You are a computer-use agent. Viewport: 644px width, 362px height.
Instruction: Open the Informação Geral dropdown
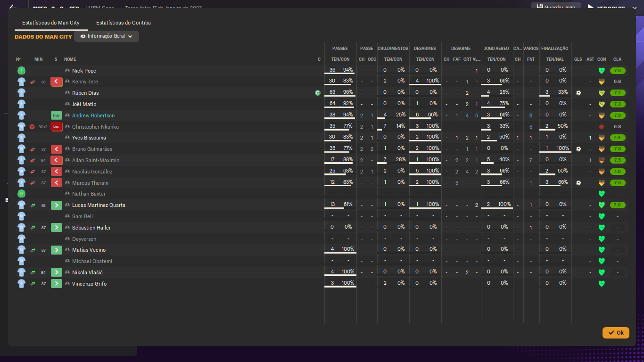tap(107, 36)
